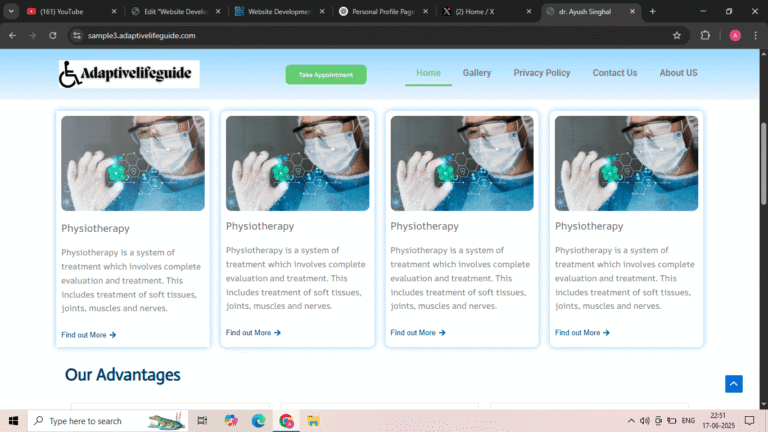Click the Adaptivelifeguide wheelchair logo
The height and width of the screenshot is (432, 768).
click(x=128, y=74)
